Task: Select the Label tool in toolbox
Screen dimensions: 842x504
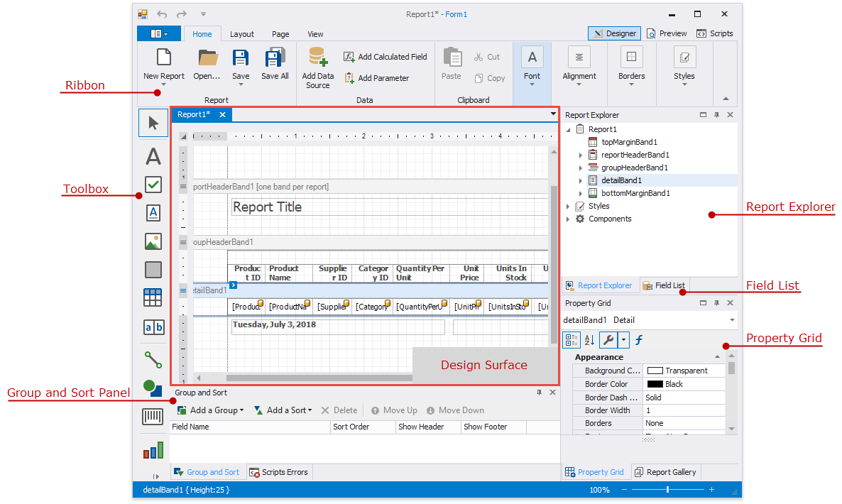Action: 153,156
